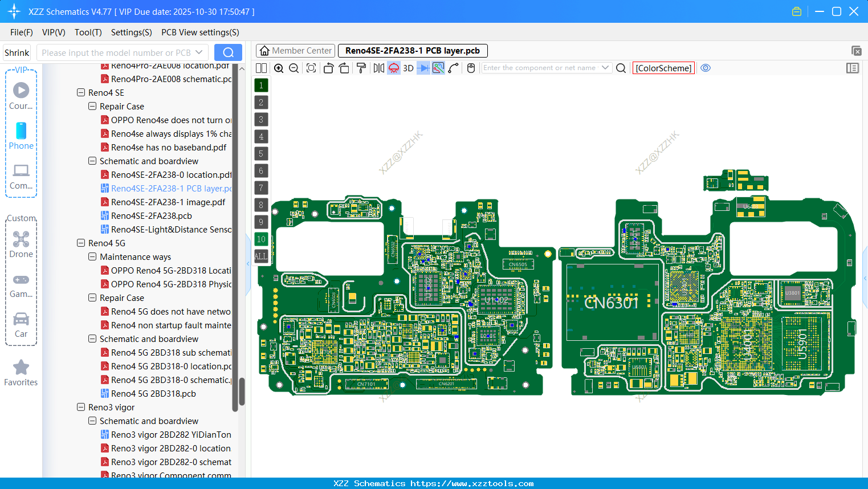Open the Settings(S) menu

(131, 32)
